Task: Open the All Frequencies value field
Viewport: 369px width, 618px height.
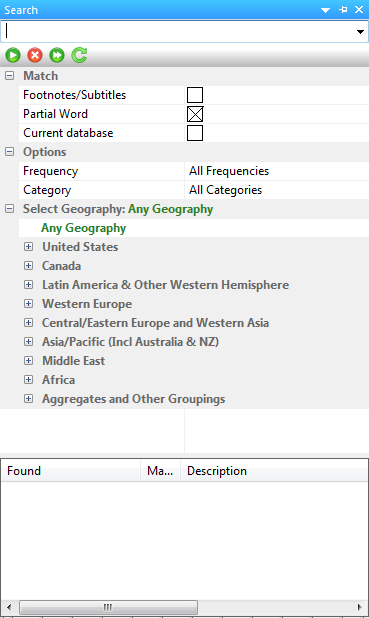Action: point(277,171)
